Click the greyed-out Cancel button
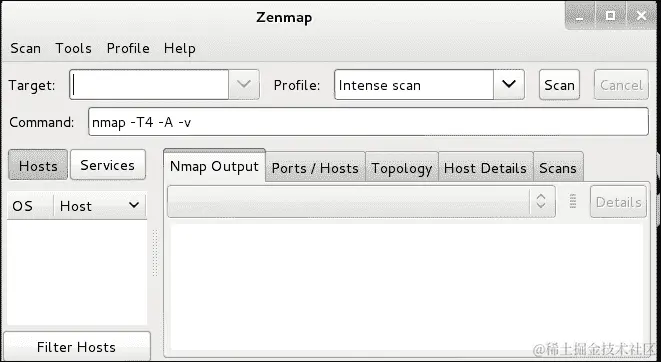Viewport: 661px width, 362px height. [x=621, y=85]
